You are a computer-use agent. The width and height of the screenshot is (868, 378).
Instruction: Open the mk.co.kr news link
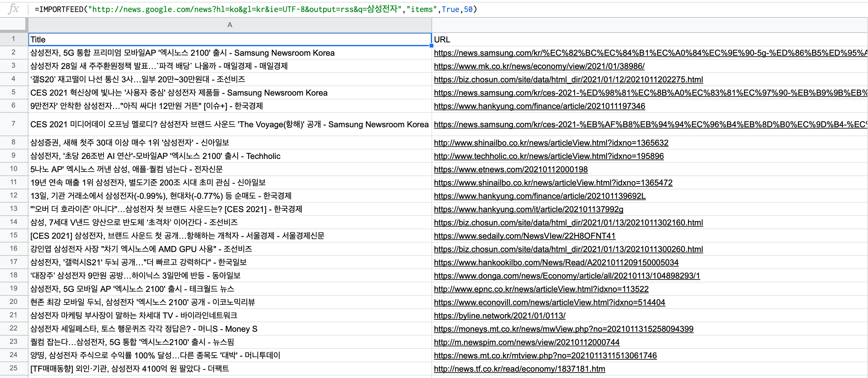click(539, 66)
